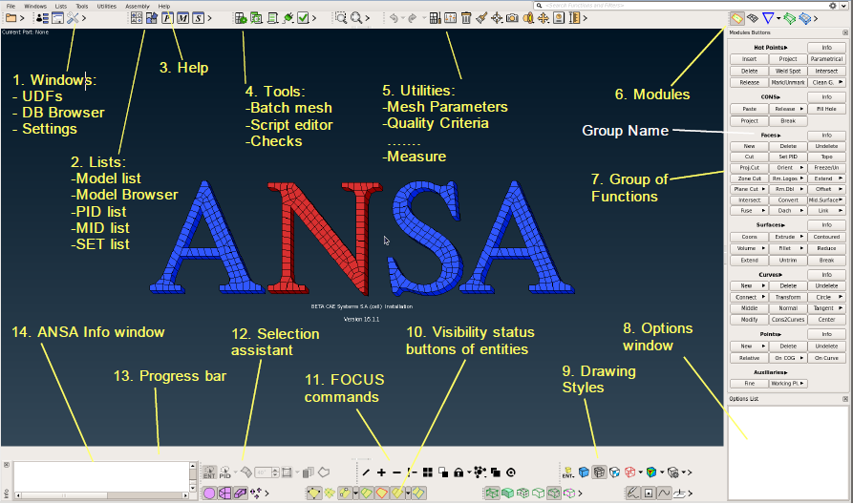
Task: Open the file folder icon in the toolbar
Action: click(x=11, y=18)
